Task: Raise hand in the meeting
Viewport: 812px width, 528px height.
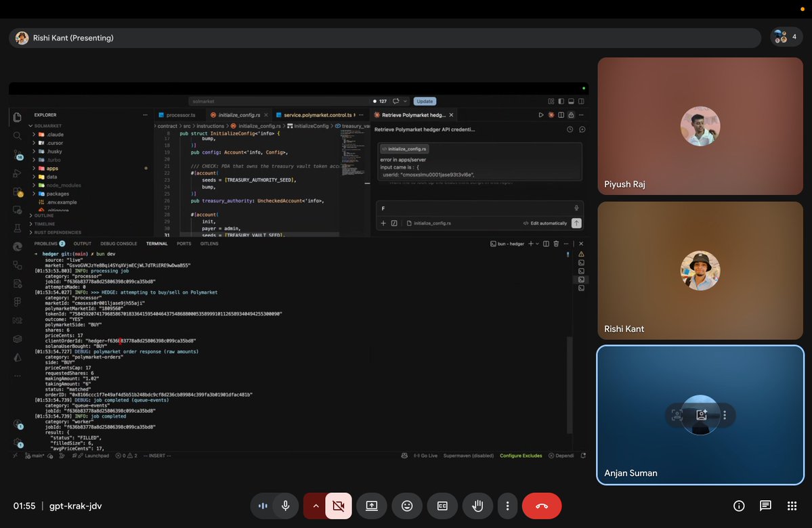Action: click(x=477, y=506)
